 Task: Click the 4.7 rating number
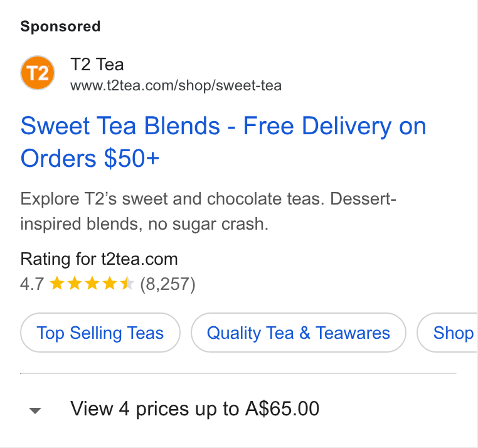(x=32, y=284)
